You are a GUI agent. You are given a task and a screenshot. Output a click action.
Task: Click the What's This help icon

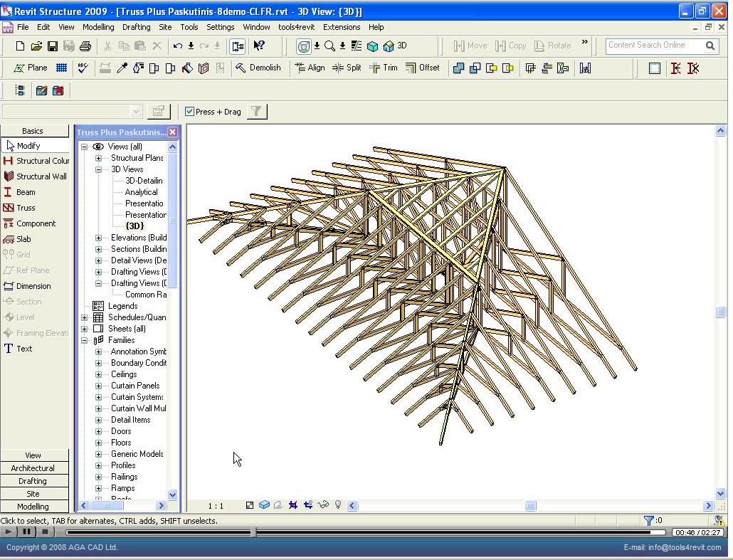click(258, 46)
